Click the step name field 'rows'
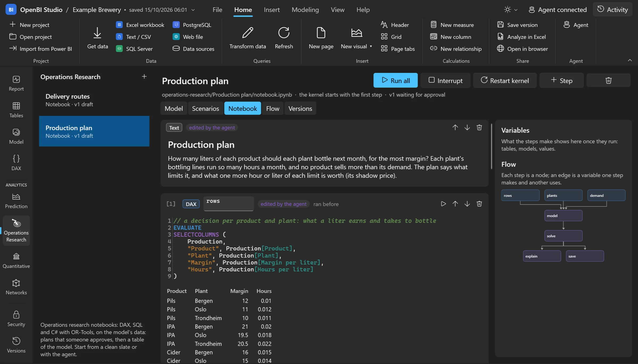Screen dimensions: 638x364 (x=228, y=204)
